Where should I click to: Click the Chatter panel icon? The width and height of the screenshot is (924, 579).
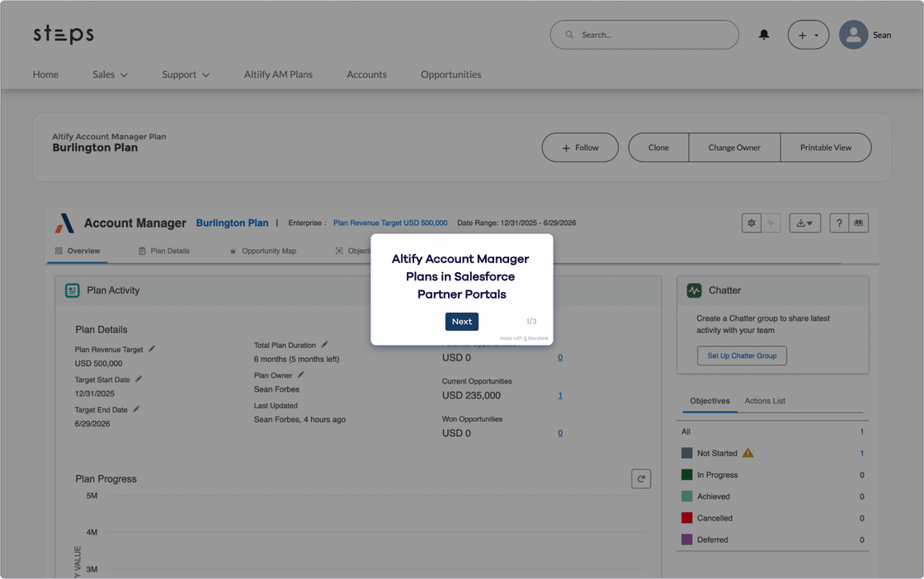tap(694, 290)
